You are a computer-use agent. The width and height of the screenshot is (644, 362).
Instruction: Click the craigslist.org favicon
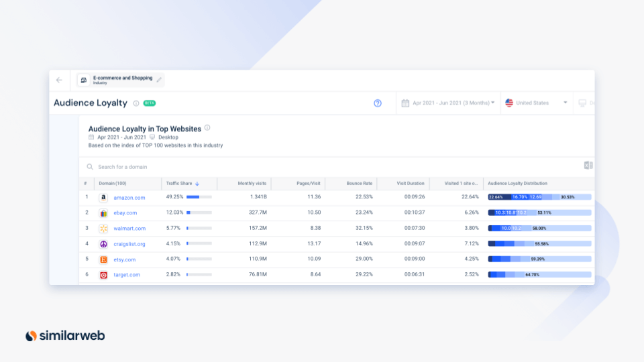103,244
